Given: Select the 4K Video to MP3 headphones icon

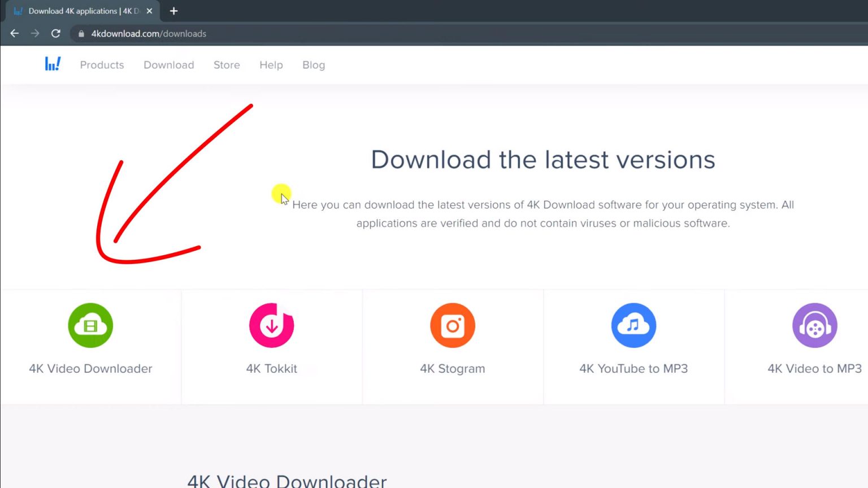Looking at the screenshot, I should pos(814,325).
